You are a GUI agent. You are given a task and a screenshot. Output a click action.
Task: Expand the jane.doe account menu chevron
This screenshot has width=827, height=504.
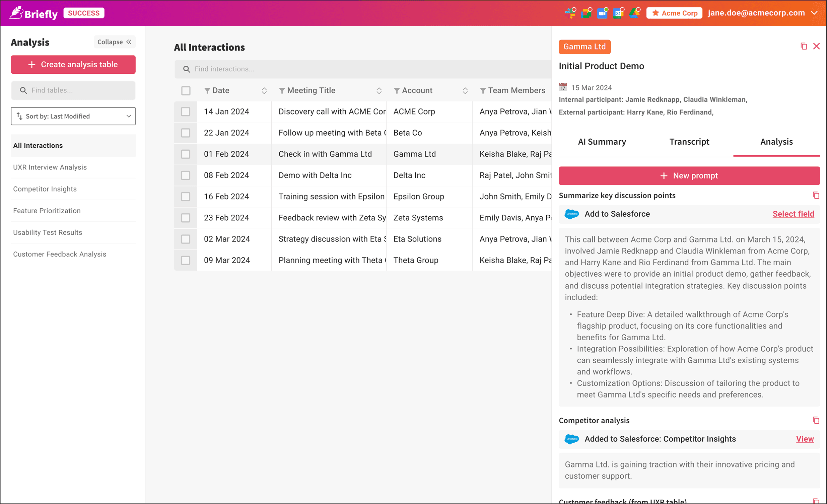point(814,13)
